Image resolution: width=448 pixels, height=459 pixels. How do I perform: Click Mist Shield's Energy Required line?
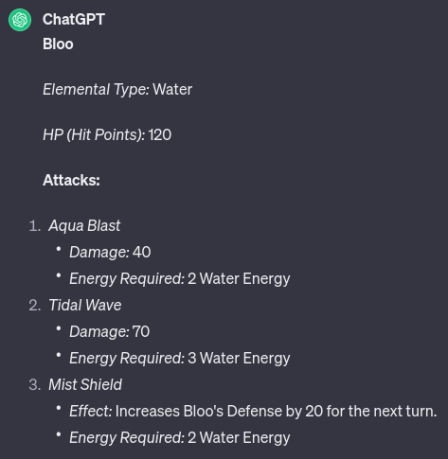coord(180,438)
